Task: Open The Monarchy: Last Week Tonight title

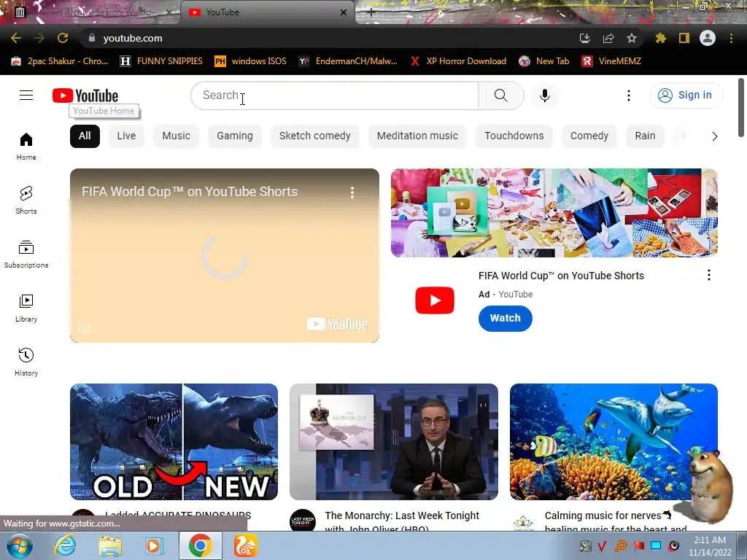Action: coord(402,522)
